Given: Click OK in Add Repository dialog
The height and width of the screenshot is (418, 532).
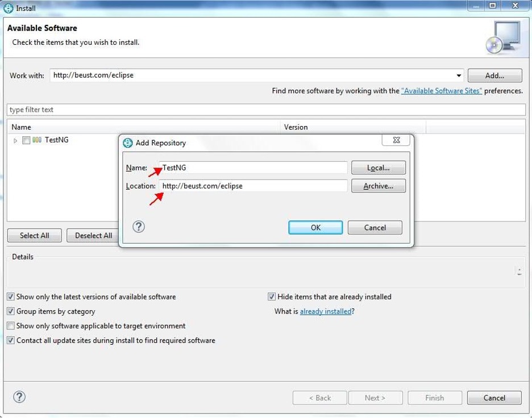Looking at the screenshot, I should tap(315, 228).
